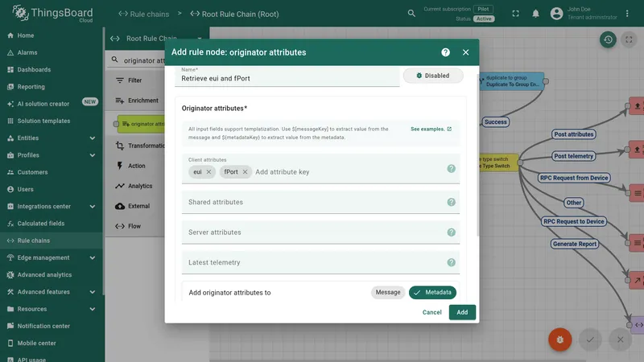Expand the Enrichment node category
The image size is (644, 362).
pos(135,101)
